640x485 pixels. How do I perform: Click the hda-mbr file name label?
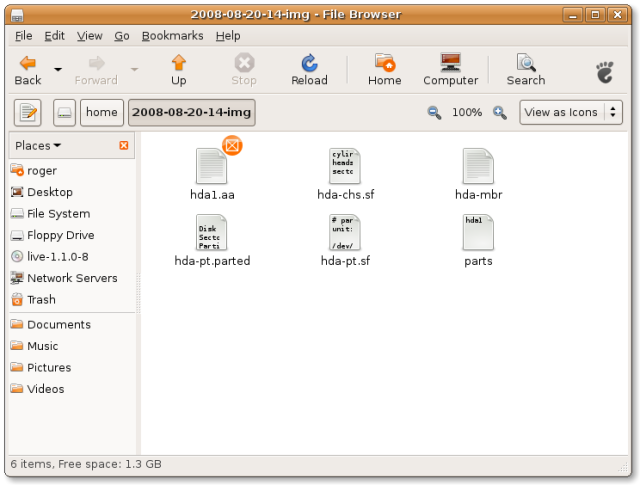tap(478, 195)
